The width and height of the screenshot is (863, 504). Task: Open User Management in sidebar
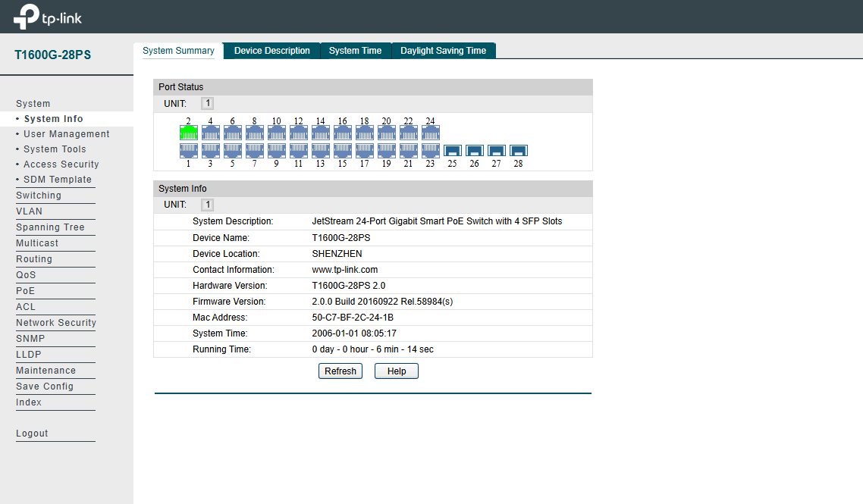pyautogui.click(x=66, y=134)
